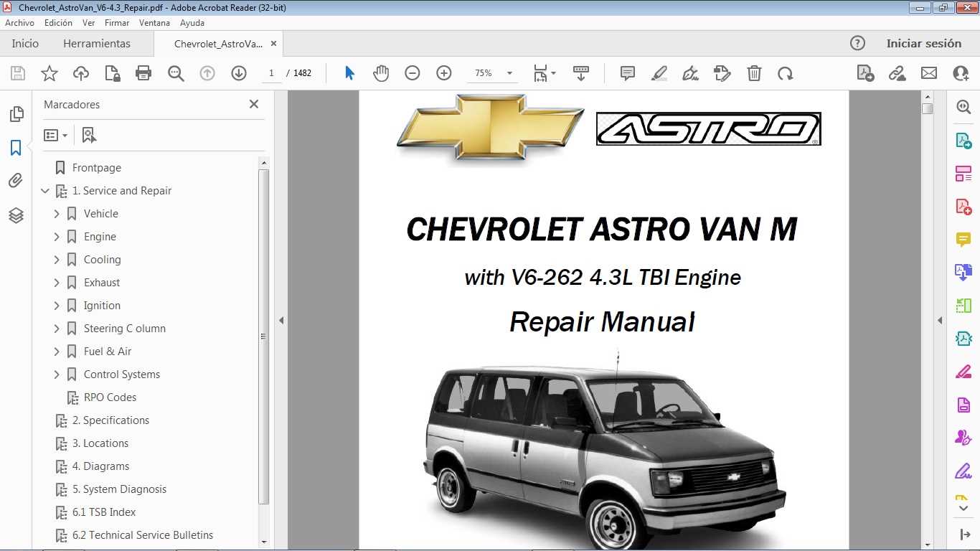Click the current page number field
This screenshot has width=980, height=551.
[272, 73]
